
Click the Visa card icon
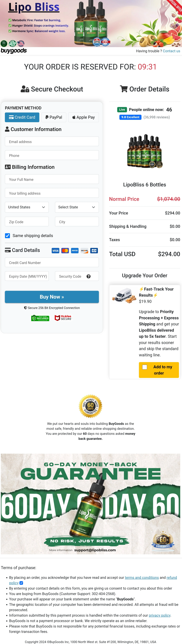pos(55,251)
